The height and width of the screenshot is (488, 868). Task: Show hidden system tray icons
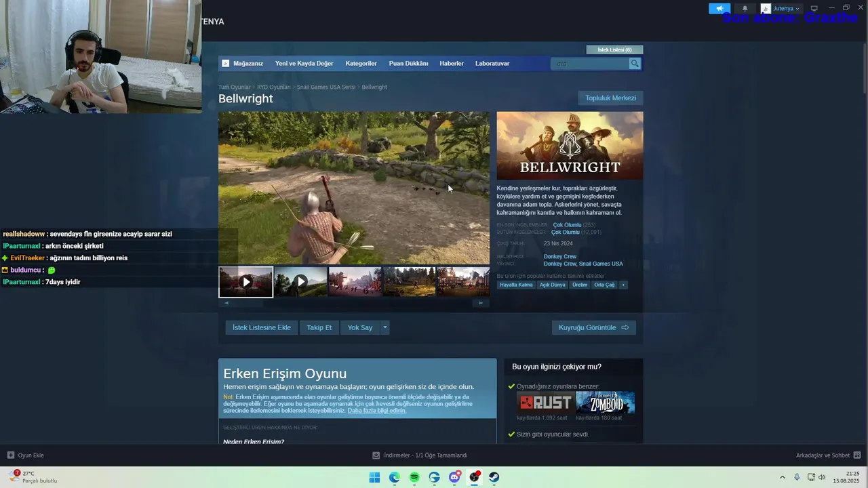[x=782, y=477]
